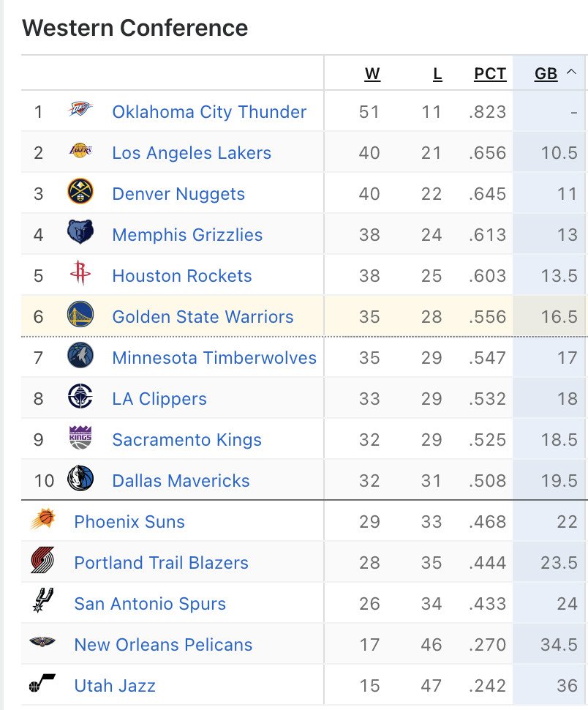Sort standings by the PCT column header

pos(490,73)
